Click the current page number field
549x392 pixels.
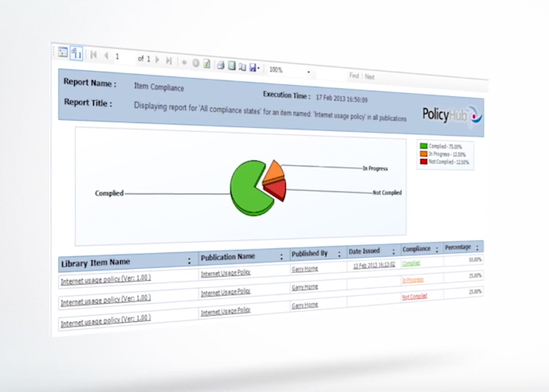pos(123,57)
